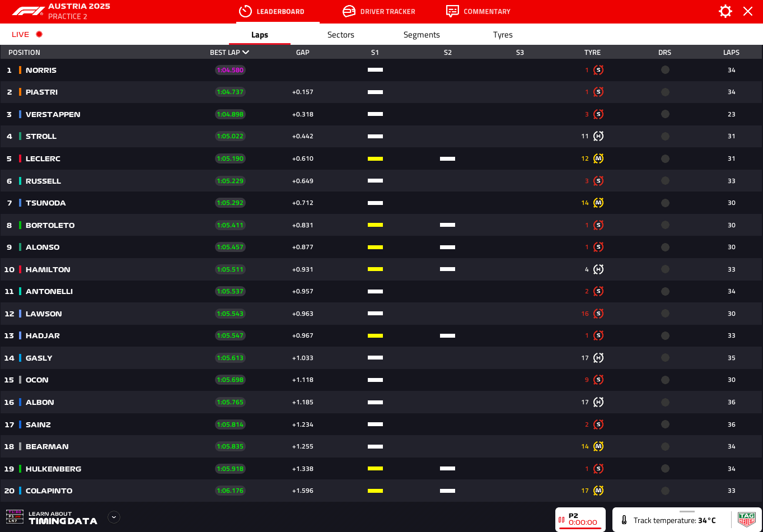763x532 pixels.
Task: Click Colapinto's medium tyre icon
Action: (x=598, y=491)
